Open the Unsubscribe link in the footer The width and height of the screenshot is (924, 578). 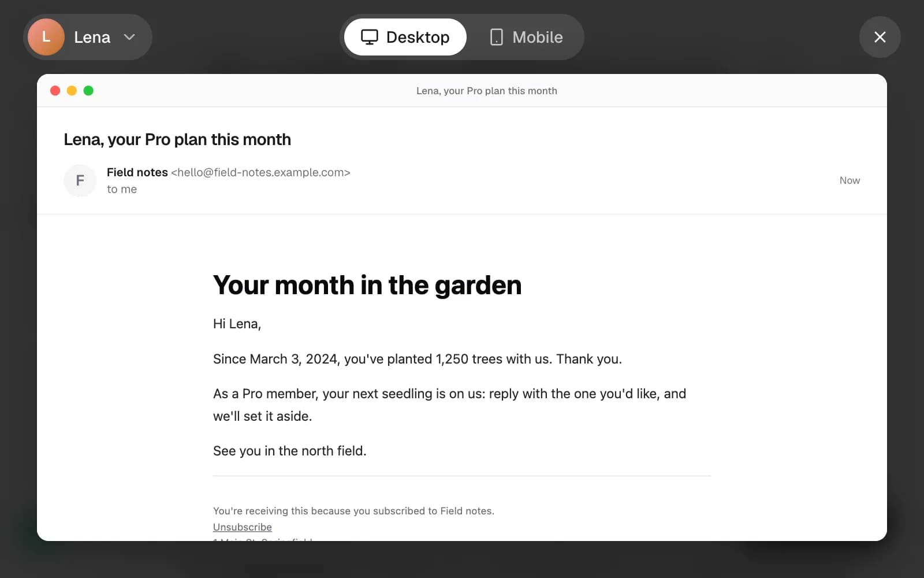point(243,527)
